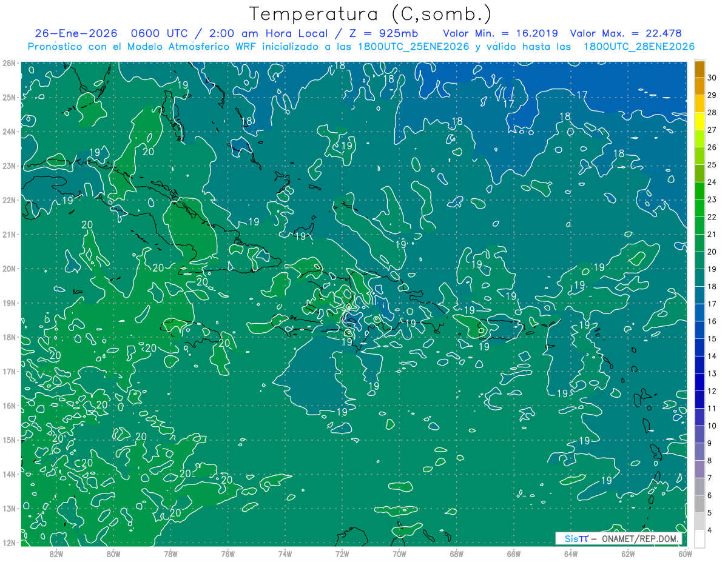Click the 80W longitude axis label
The width and height of the screenshot is (728, 562).
pos(113,554)
